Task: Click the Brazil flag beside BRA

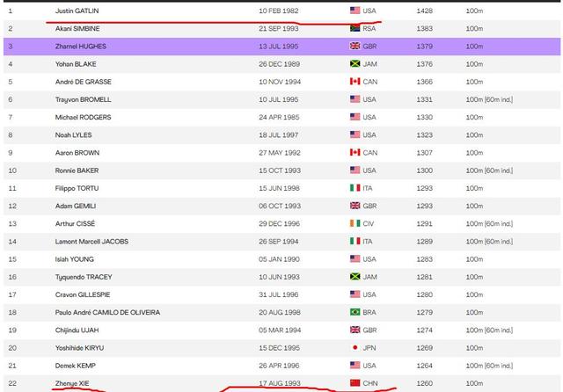Action: [x=355, y=312]
